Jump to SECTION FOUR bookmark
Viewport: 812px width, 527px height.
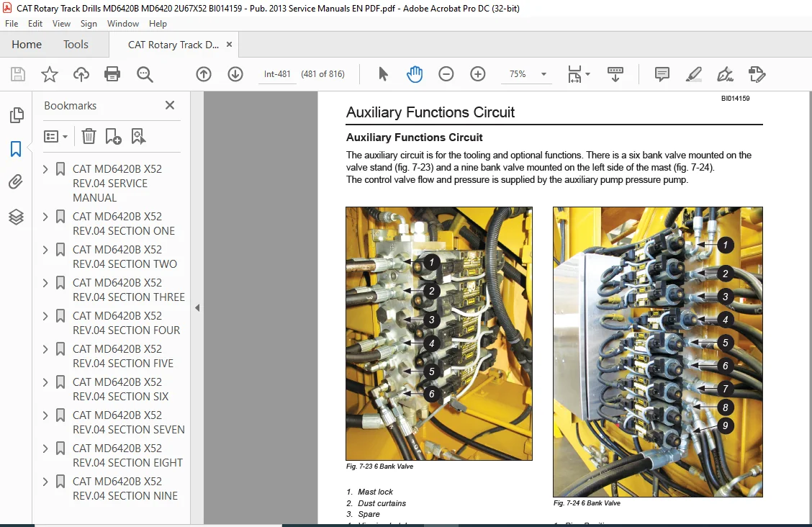tap(127, 323)
